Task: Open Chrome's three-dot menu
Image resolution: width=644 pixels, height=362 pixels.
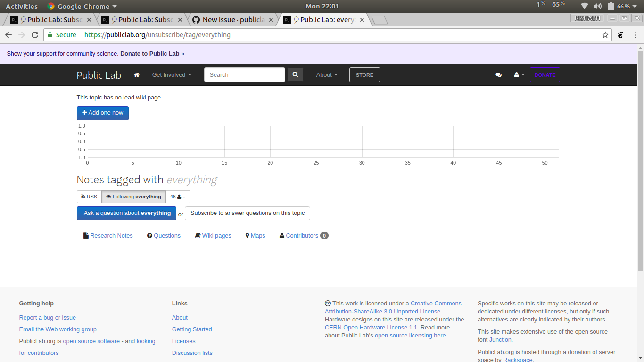Action: (635, 35)
